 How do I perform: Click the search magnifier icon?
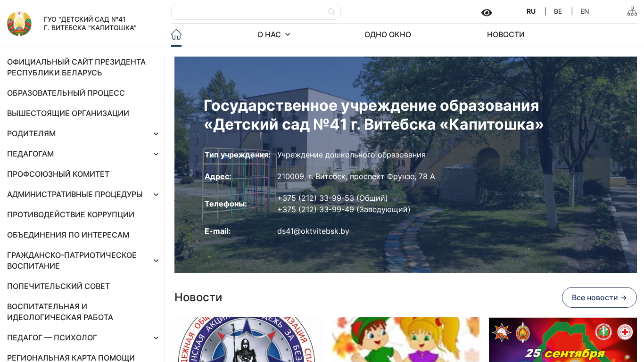click(331, 12)
